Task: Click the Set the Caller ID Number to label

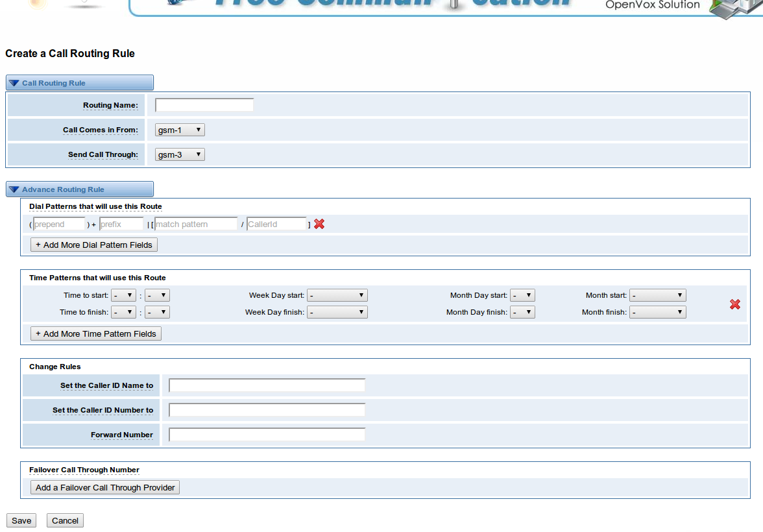Action: [x=103, y=410]
